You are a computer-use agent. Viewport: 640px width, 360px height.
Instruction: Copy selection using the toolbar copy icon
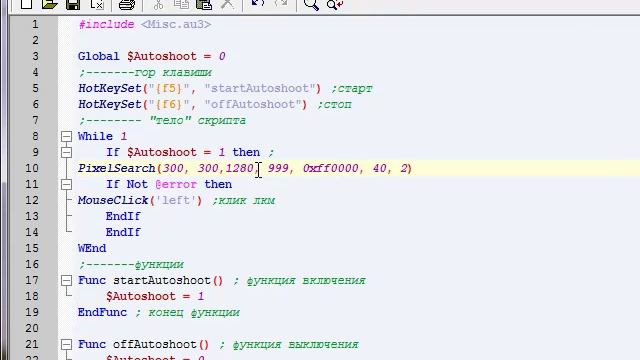[181, 4]
